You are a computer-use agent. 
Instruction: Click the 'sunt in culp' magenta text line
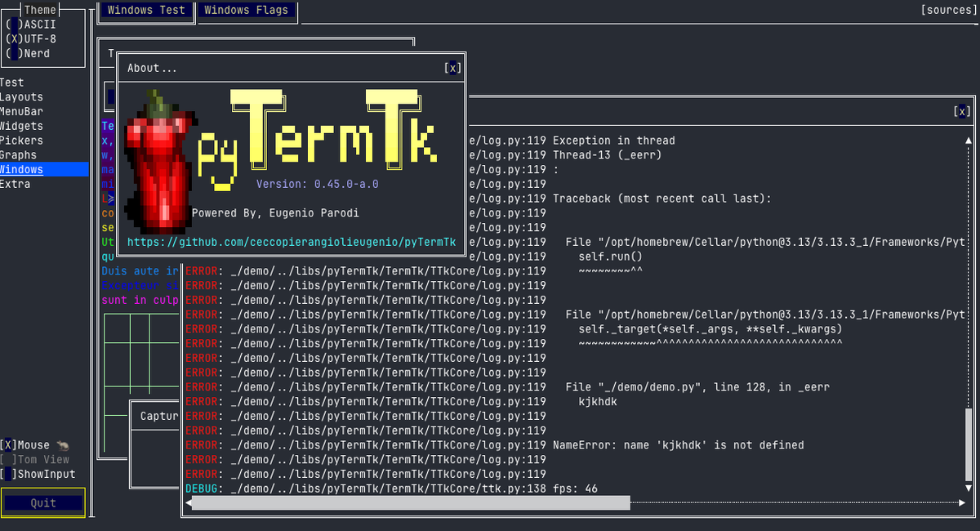(140, 301)
